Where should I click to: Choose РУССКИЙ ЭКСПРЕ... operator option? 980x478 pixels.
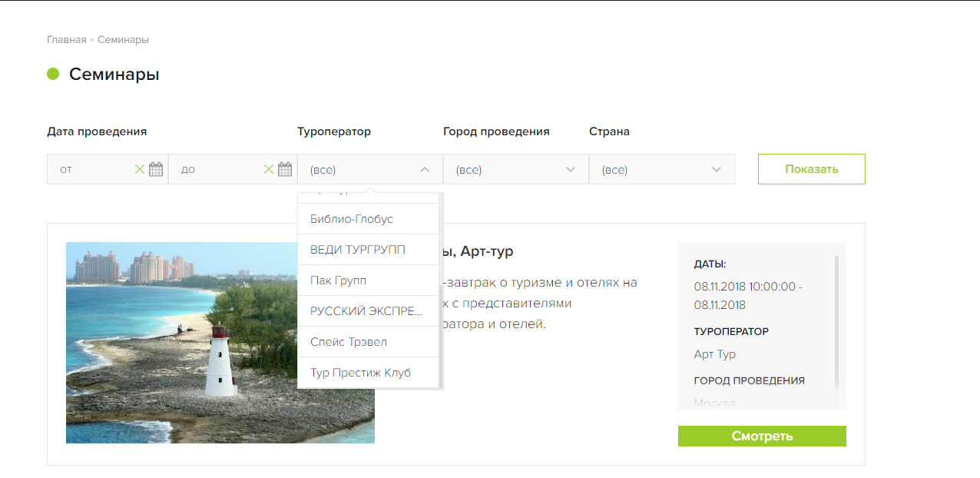[x=368, y=311]
